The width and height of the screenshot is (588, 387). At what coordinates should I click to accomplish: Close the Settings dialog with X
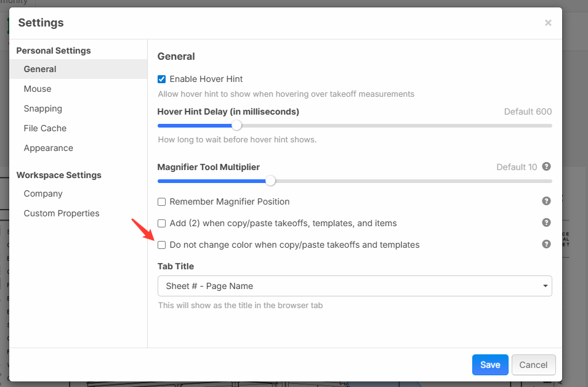pyautogui.click(x=548, y=23)
